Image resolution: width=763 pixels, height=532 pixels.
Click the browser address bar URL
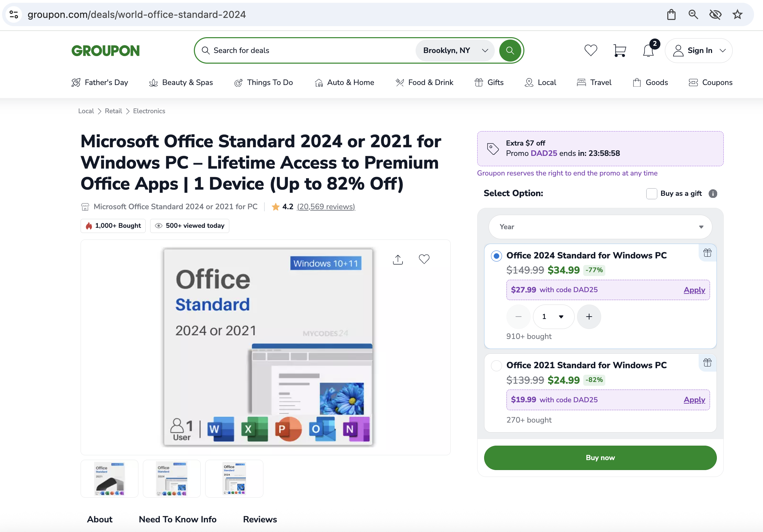(137, 14)
